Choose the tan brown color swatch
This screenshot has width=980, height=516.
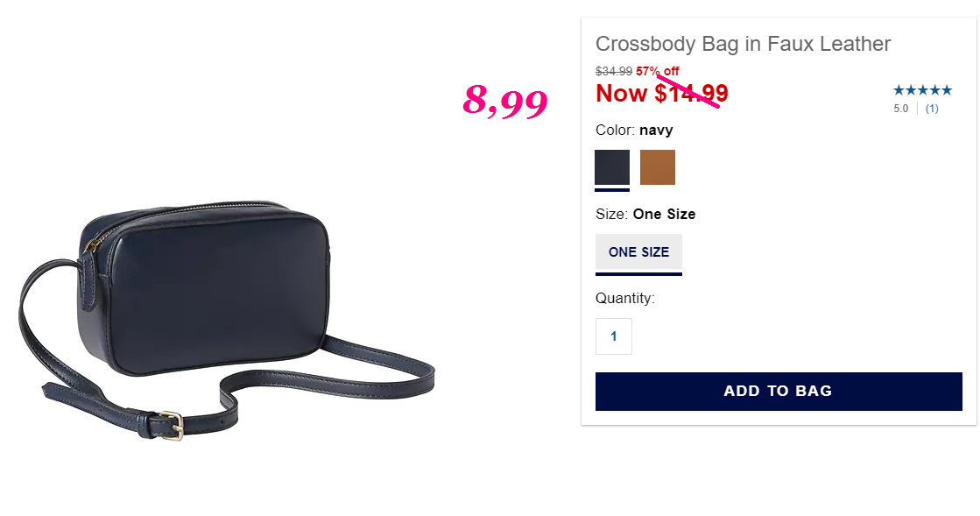[658, 167]
